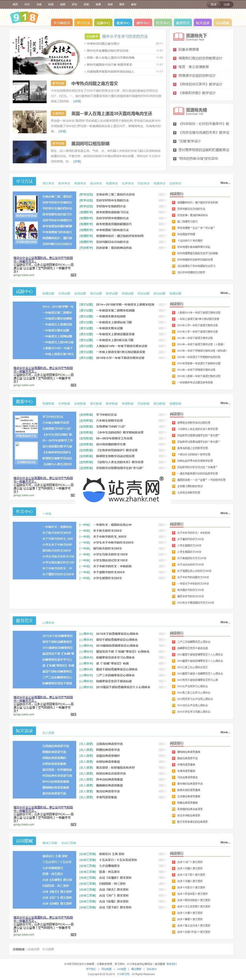Open the family photo thumbnail
The height and width of the screenshot is (980, 246).
tap(30, 122)
